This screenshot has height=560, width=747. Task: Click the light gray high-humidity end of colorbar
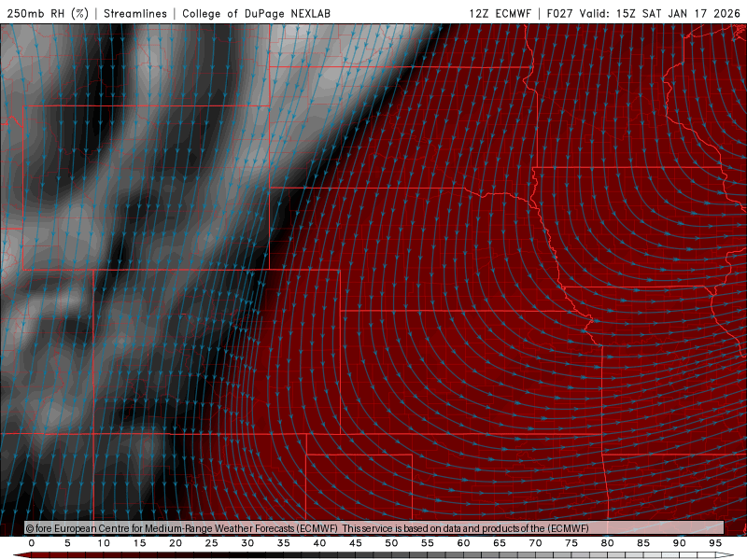coord(725,555)
